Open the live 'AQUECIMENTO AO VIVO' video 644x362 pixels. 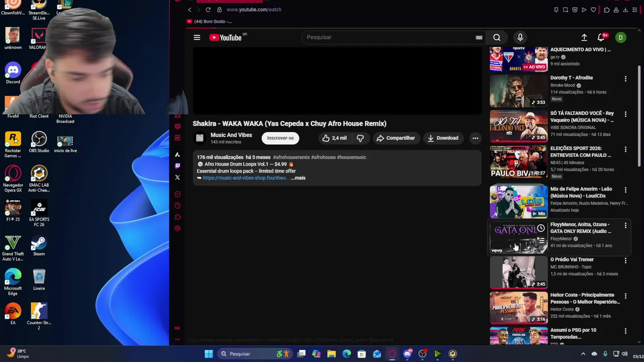pyautogui.click(x=519, y=59)
